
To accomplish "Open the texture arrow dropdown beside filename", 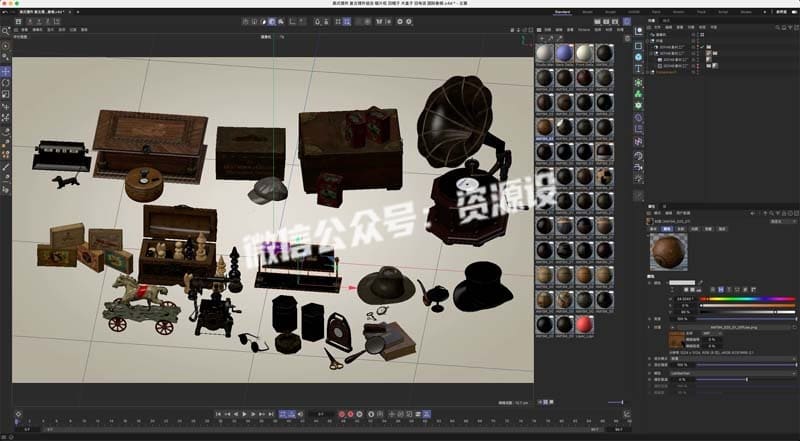I will click(672, 327).
